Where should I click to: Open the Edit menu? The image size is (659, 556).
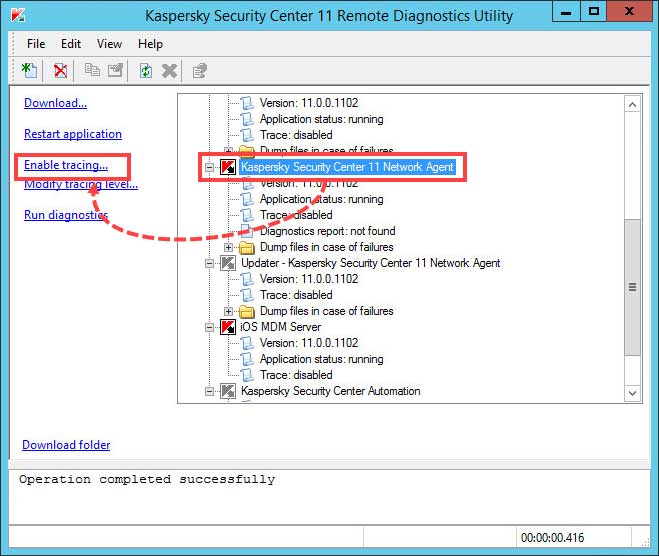coord(71,44)
